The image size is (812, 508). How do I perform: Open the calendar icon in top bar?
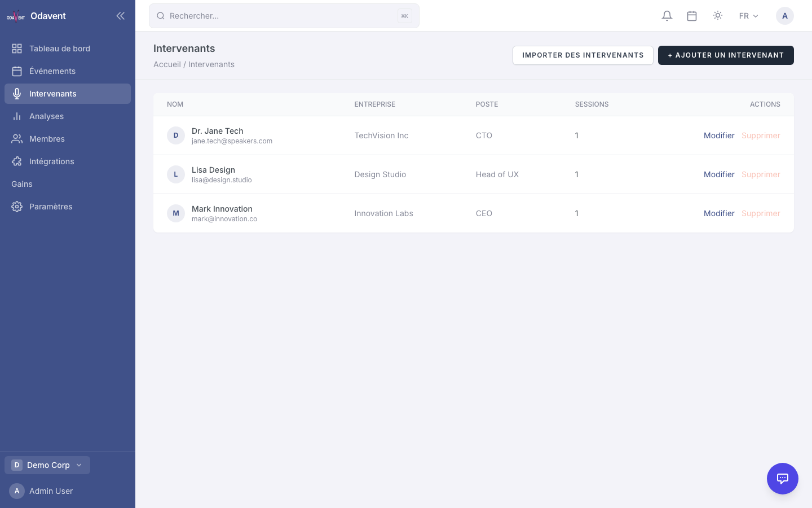click(692, 16)
